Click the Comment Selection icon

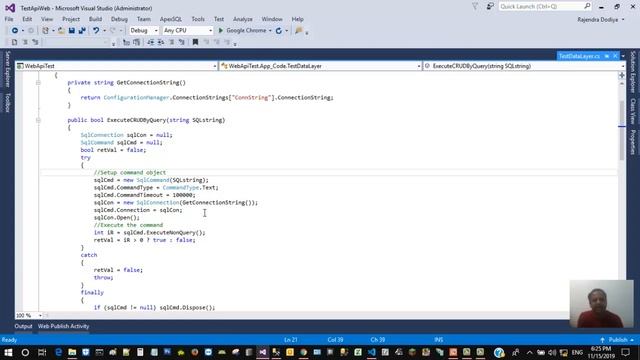tap(171, 42)
